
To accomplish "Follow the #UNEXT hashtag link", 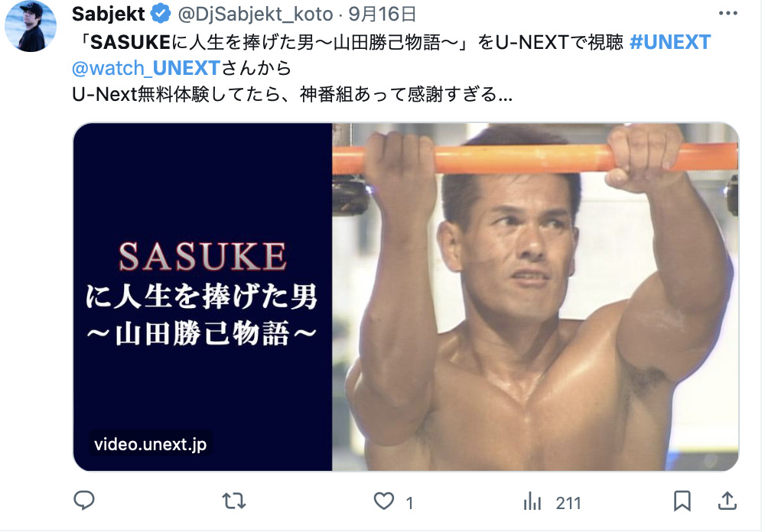I will [670, 43].
